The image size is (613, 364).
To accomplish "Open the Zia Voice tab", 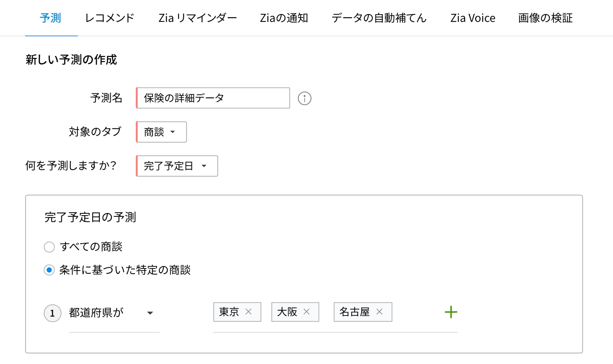I will 473,18.
